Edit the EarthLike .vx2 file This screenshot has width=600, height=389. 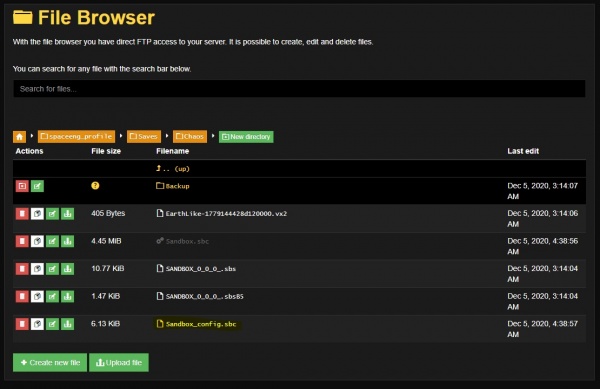[x=52, y=213]
